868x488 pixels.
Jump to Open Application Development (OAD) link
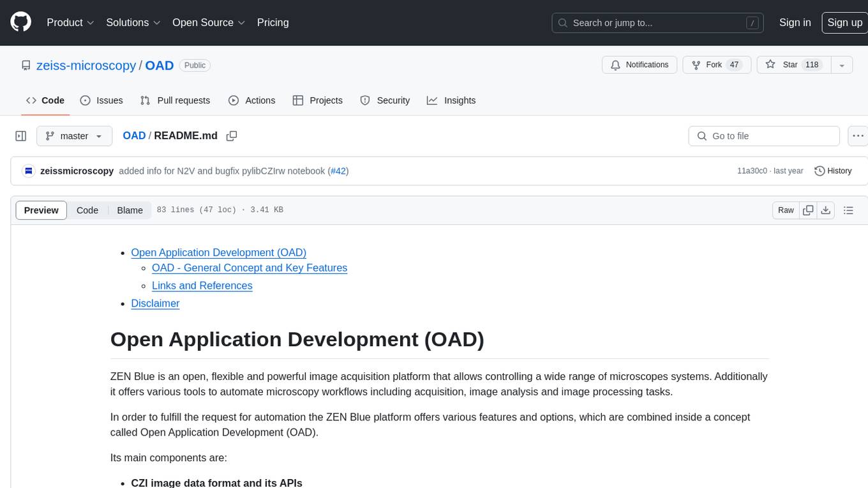[x=219, y=252]
